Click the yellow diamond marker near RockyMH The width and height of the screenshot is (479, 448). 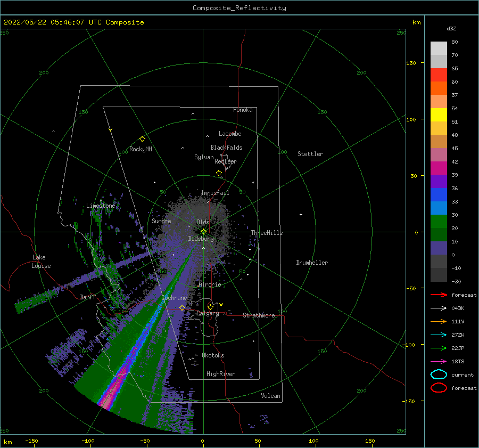(x=142, y=139)
